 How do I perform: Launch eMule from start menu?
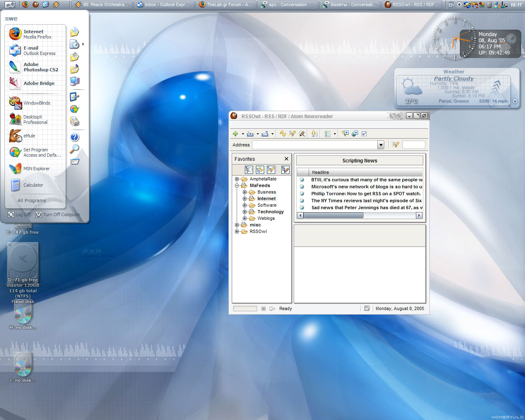point(36,136)
